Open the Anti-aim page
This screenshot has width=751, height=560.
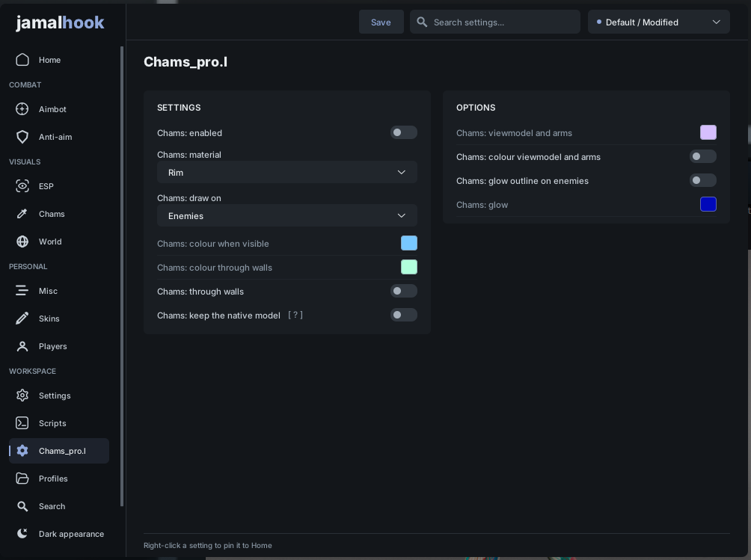(59, 137)
